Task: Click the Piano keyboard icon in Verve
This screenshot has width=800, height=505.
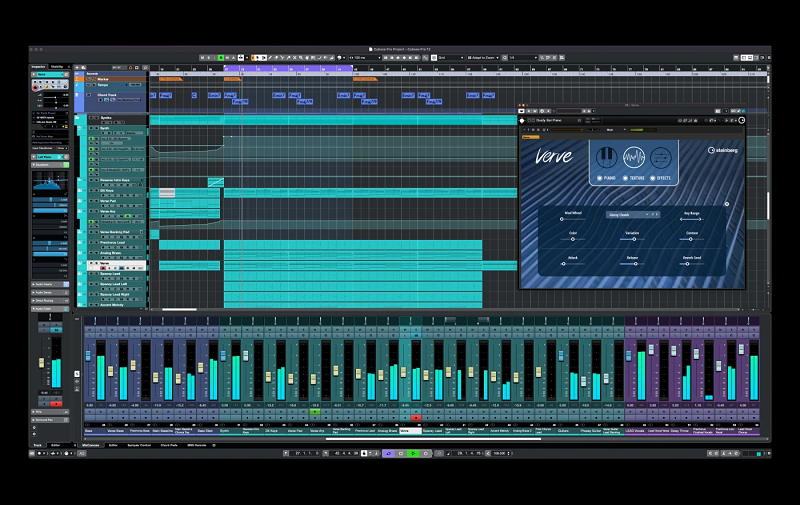Action: pyautogui.click(x=606, y=158)
